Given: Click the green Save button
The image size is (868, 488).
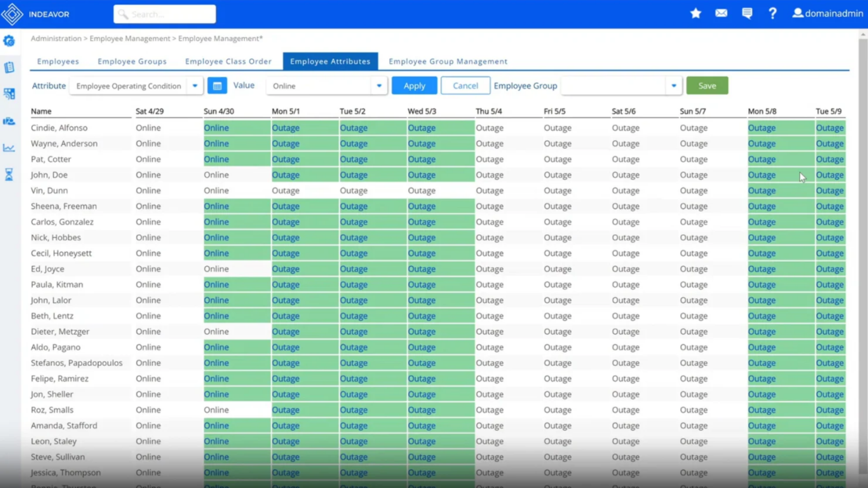Looking at the screenshot, I should [707, 86].
